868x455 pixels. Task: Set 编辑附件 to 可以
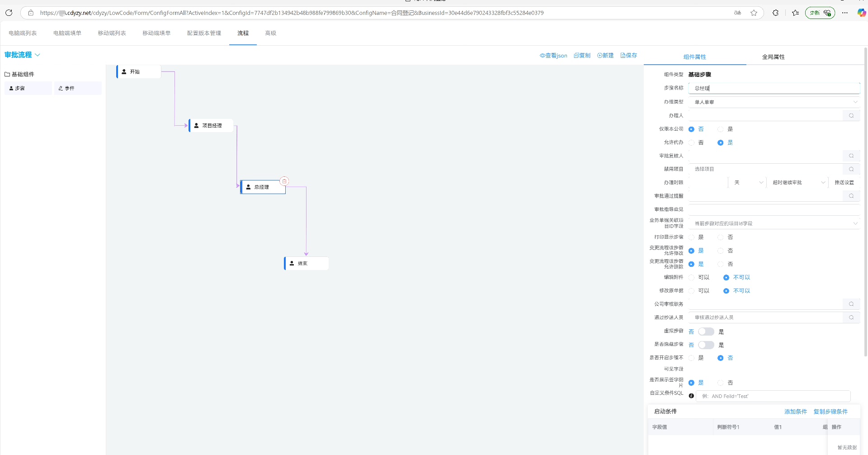pos(692,277)
